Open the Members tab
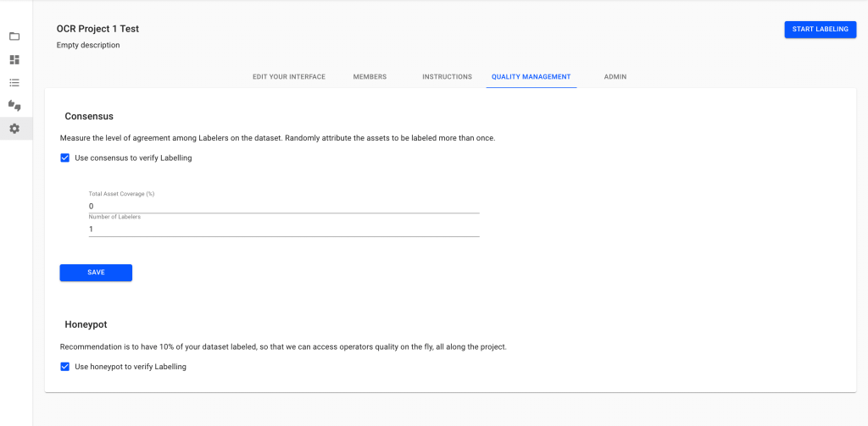868x426 pixels. click(370, 77)
